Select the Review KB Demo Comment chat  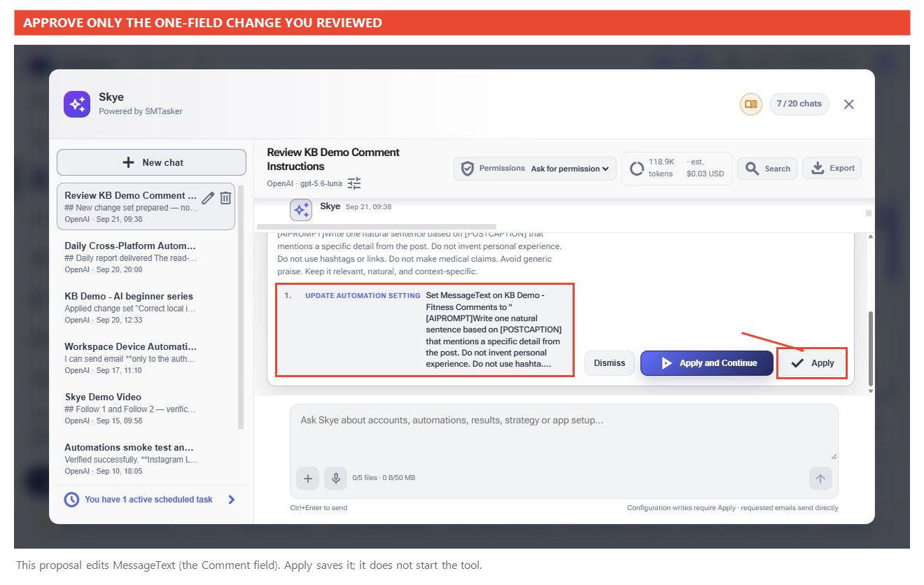(146, 207)
